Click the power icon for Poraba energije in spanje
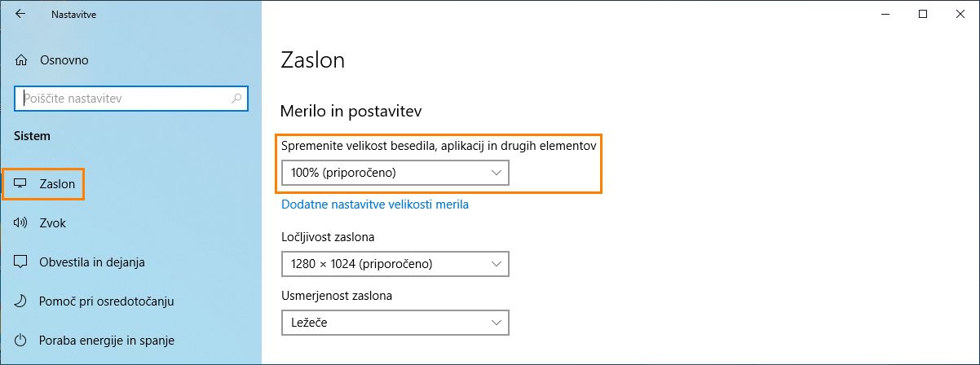This screenshot has width=980, height=365. click(x=21, y=341)
